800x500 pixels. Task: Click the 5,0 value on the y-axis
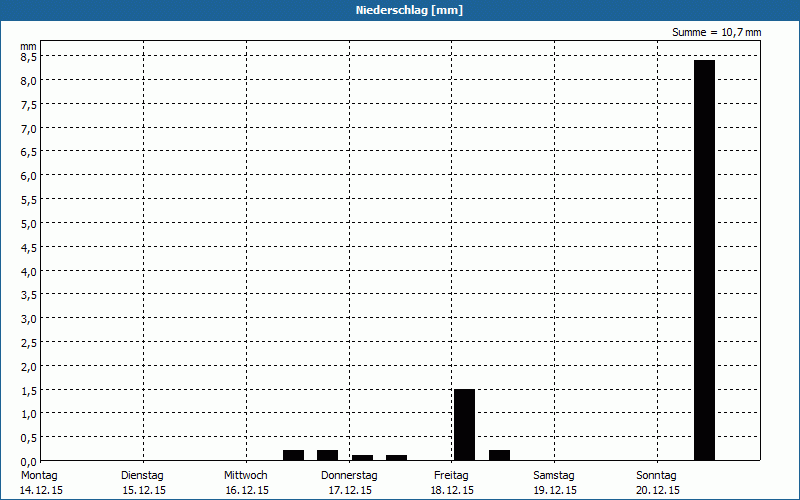coord(29,224)
